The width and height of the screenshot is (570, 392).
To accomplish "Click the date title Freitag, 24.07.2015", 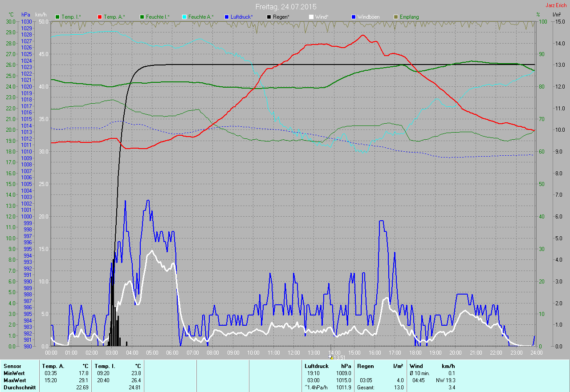I will [286, 7].
